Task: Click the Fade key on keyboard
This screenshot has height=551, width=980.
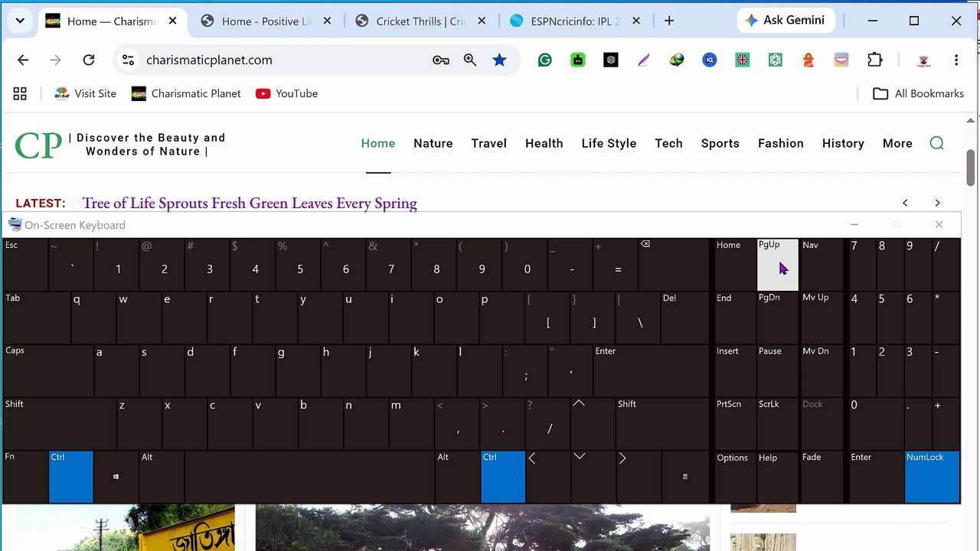Action: [821, 477]
